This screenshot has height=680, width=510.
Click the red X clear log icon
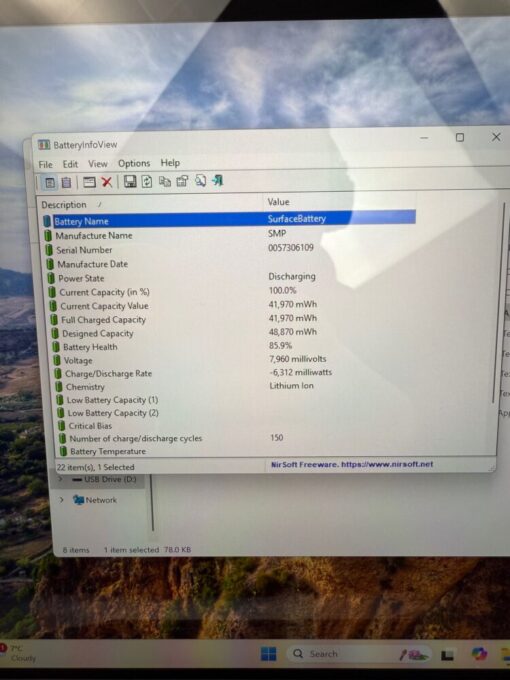pos(107,182)
